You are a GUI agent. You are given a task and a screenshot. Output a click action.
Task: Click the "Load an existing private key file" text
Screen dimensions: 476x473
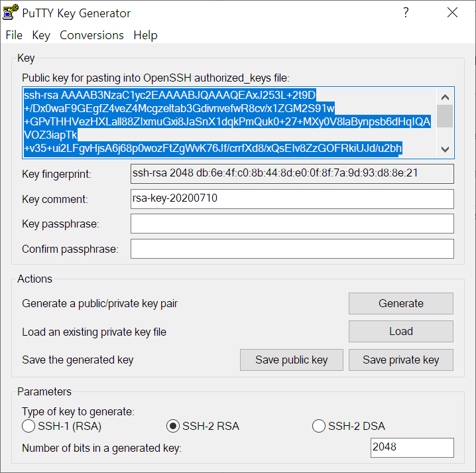(x=94, y=332)
